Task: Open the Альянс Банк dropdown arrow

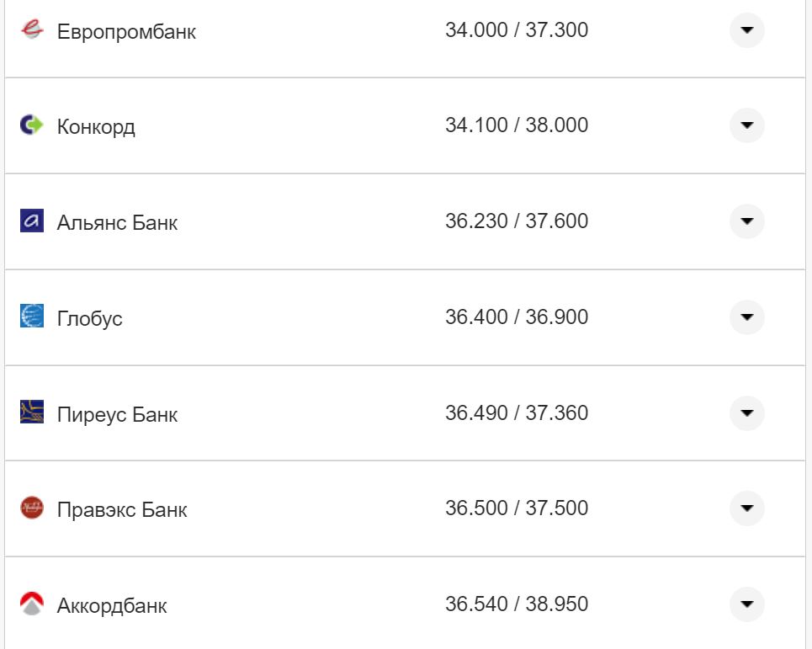Action: 746,221
